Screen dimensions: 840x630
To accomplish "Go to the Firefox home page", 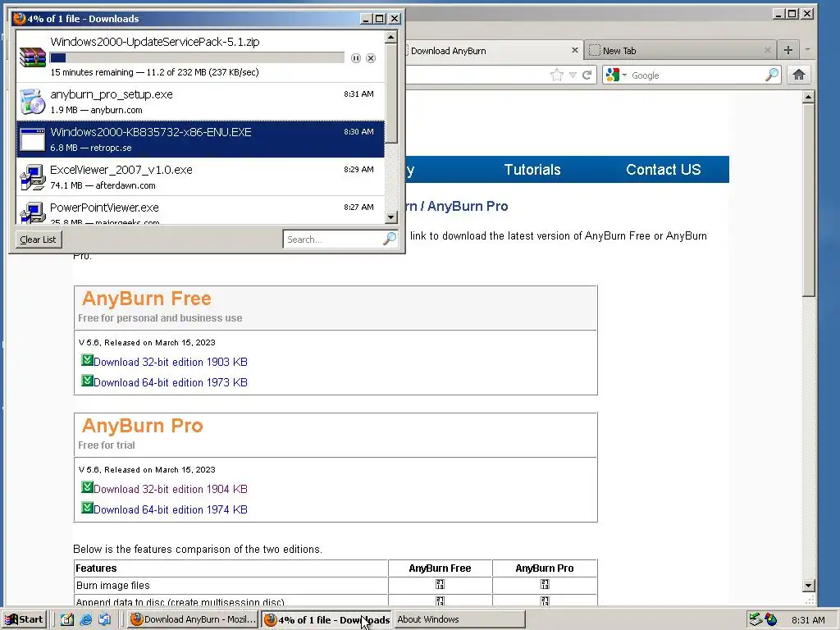I will [x=799, y=75].
